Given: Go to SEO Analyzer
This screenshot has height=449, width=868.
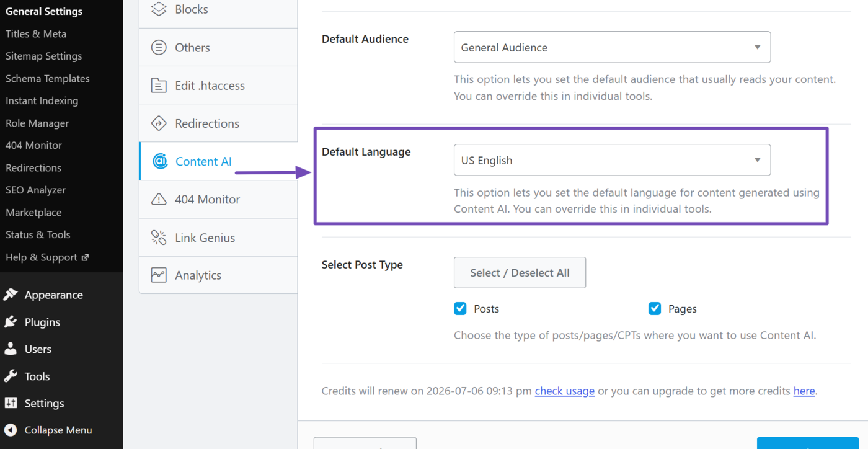Looking at the screenshot, I should coord(35,190).
